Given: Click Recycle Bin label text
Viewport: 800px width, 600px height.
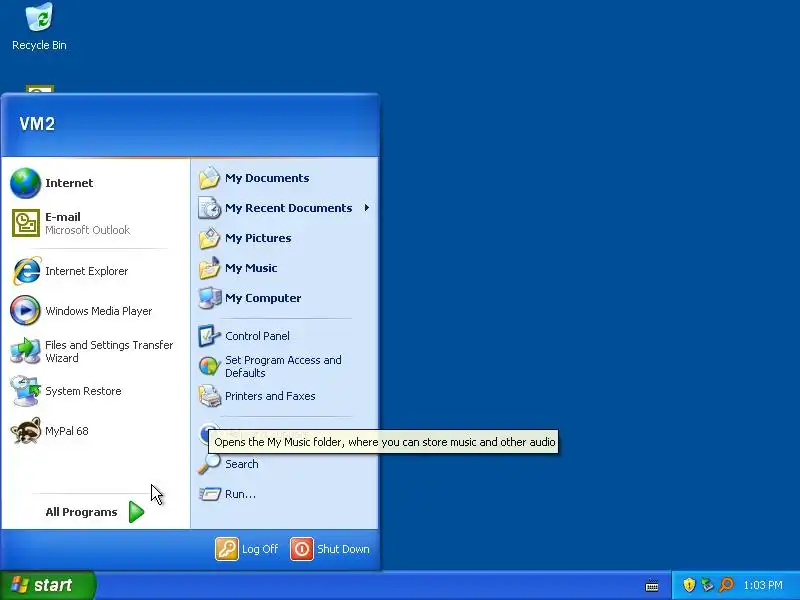Looking at the screenshot, I should [x=39, y=45].
